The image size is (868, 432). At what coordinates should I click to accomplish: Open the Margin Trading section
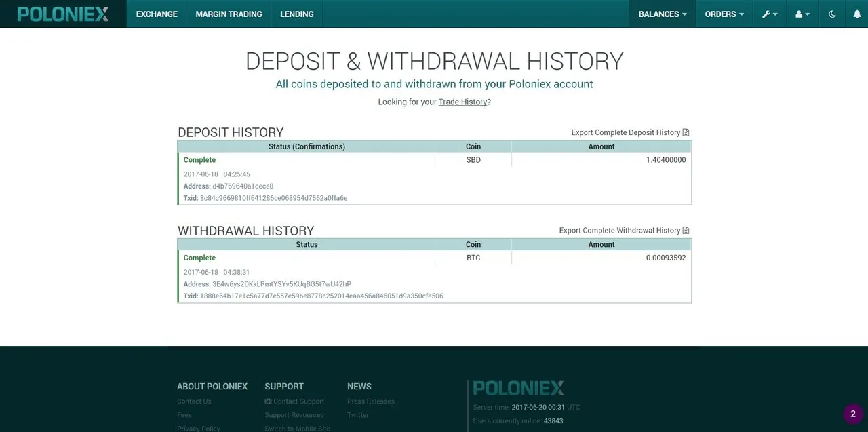coord(229,14)
